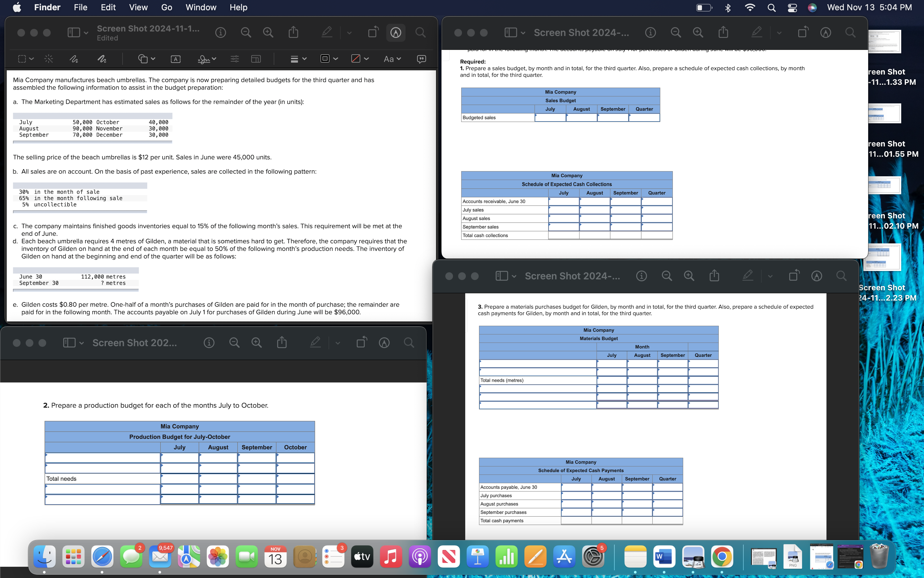The image size is (924, 578).
Task: Open the Text Style Aa dropdown
Action: coord(392,59)
